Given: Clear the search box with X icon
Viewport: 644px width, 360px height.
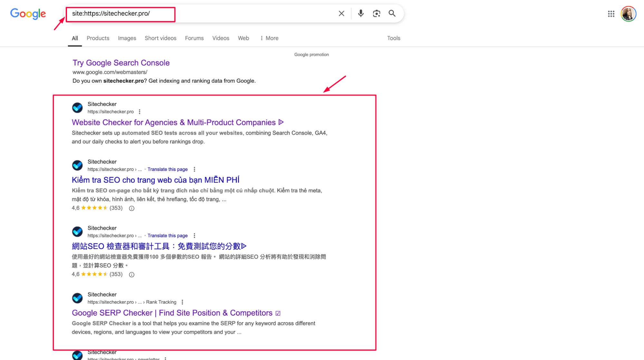Looking at the screenshot, I should pyautogui.click(x=341, y=14).
